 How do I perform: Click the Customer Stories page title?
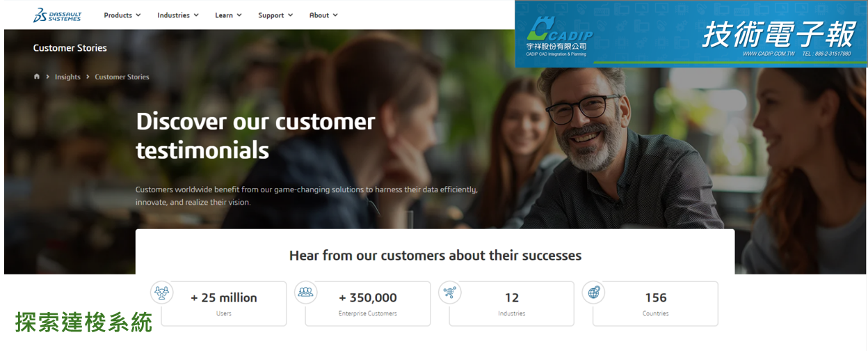(x=70, y=48)
